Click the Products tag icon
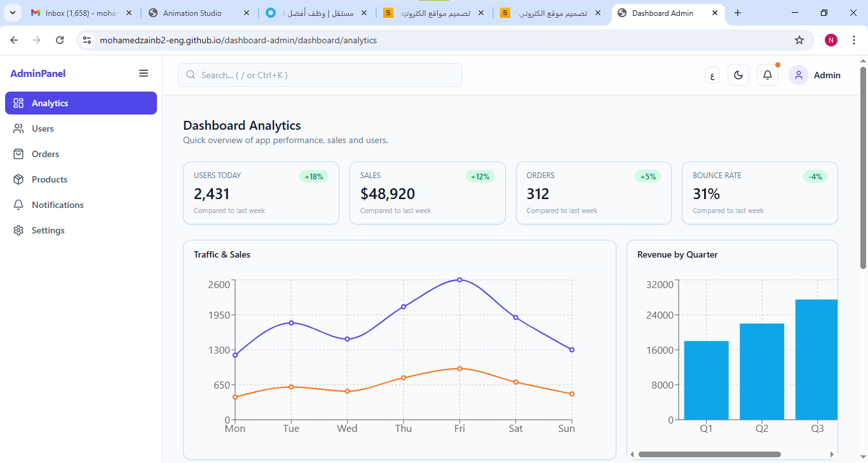 [x=18, y=179]
